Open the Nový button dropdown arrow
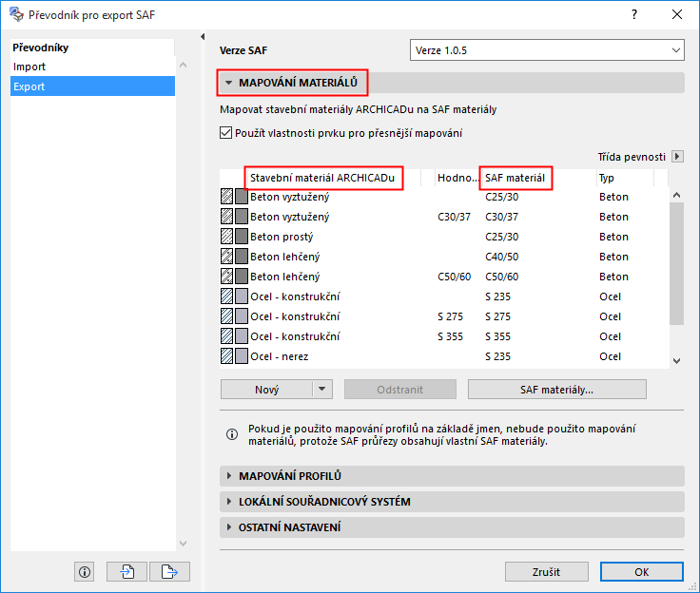Viewport: 700px width, 593px height. tap(322, 389)
